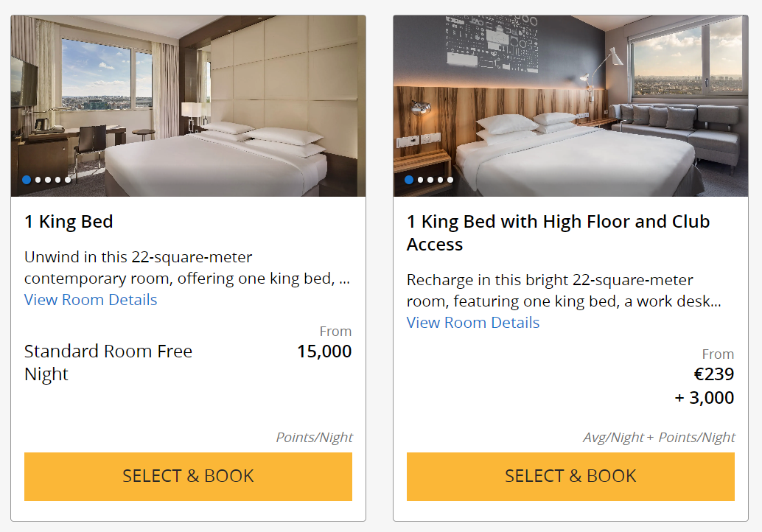762x532 pixels.
Task: Jump to fourth photo of 1 King Bed room
Action: coord(57,179)
